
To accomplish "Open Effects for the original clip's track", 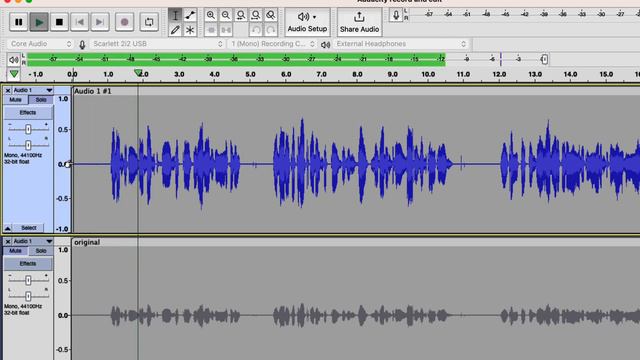I will point(28,264).
